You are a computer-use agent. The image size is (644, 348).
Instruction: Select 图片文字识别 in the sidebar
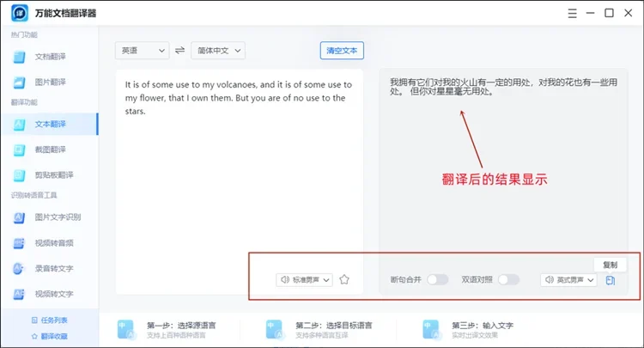pyautogui.click(x=49, y=217)
